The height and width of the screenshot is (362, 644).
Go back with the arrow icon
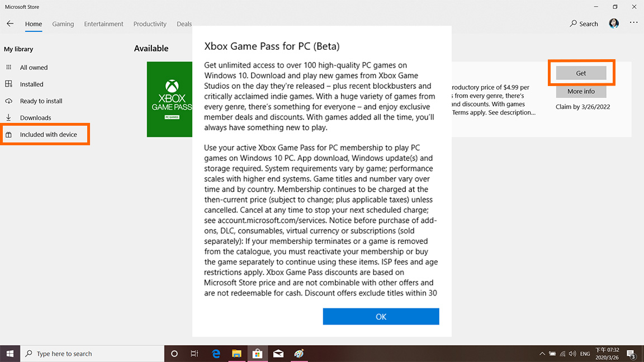tap(10, 24)
